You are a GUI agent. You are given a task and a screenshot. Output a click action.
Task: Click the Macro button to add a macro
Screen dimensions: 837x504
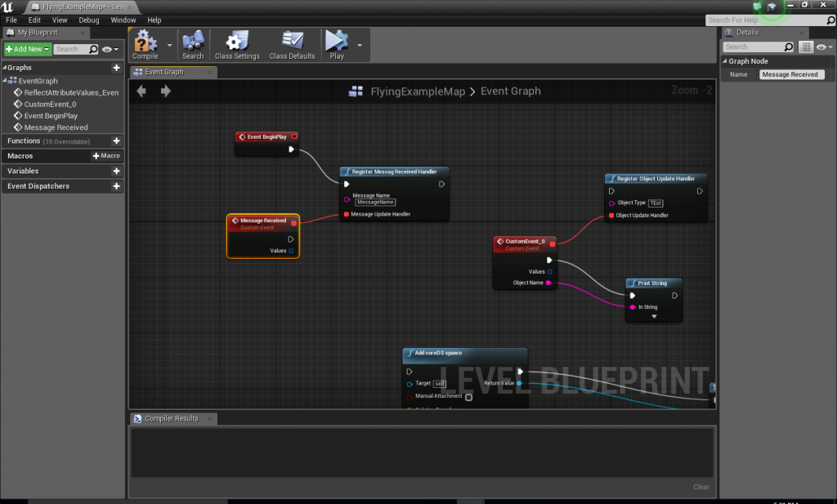coord(106,155)
